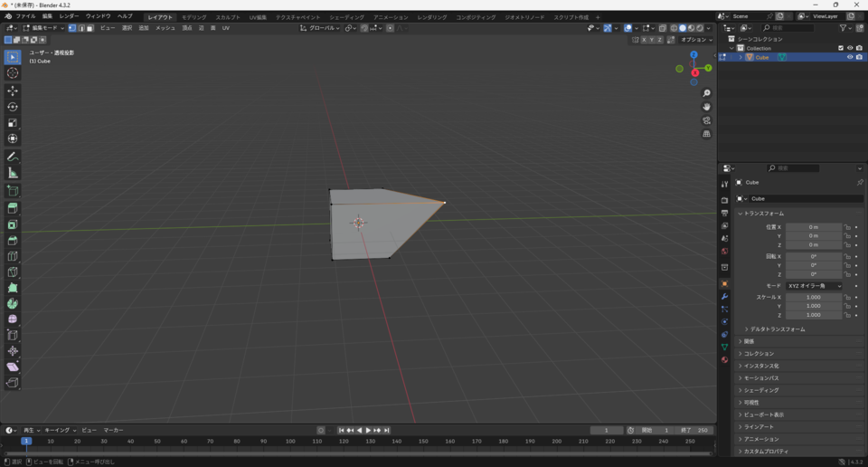
Task: Select the Poly Build tool
Action: pos(13,288)
